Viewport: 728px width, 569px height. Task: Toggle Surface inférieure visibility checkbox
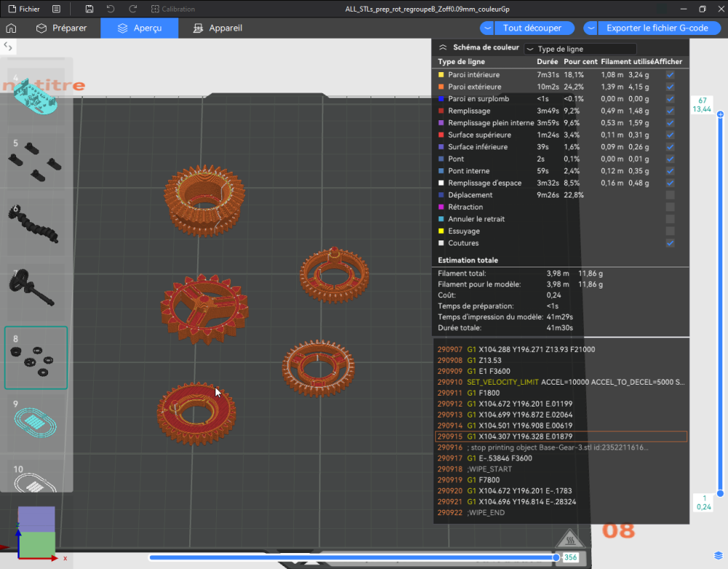(670, 146)
